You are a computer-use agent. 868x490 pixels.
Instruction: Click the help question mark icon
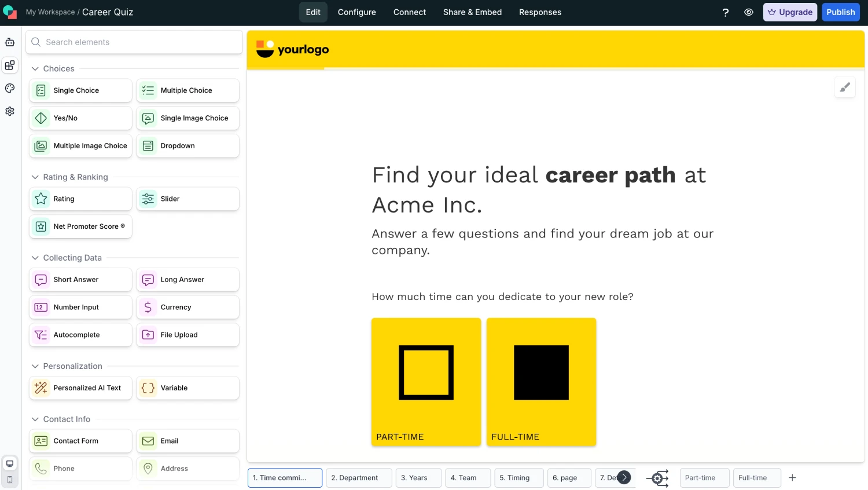pos(725,12)
